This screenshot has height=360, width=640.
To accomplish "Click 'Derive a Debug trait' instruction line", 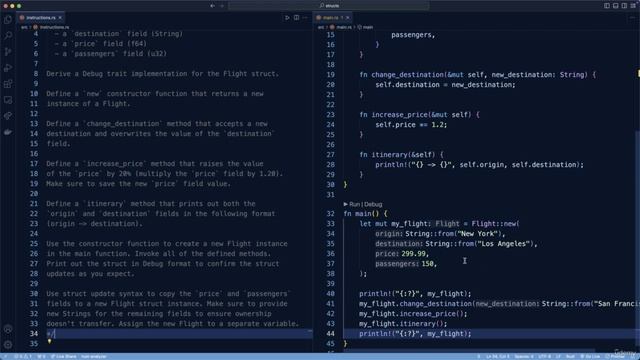I will click(x=162, y=73).
